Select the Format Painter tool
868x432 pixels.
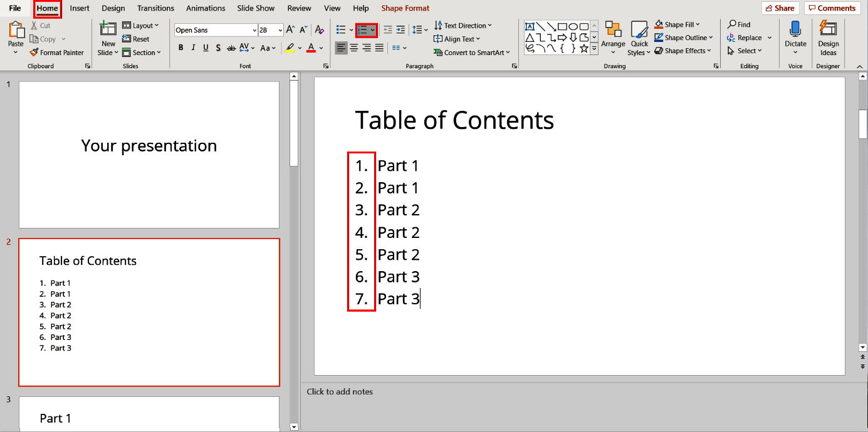coord(57,52)
